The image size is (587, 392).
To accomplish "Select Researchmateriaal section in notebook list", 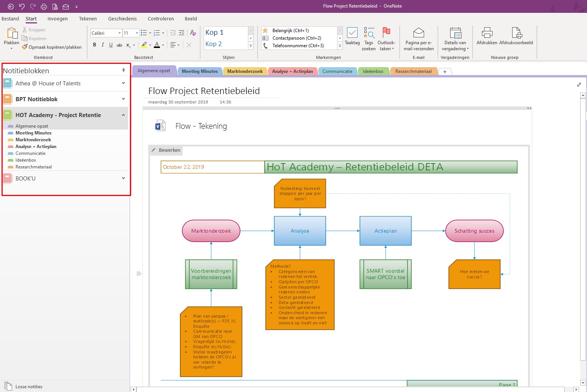I will [33, 167].
